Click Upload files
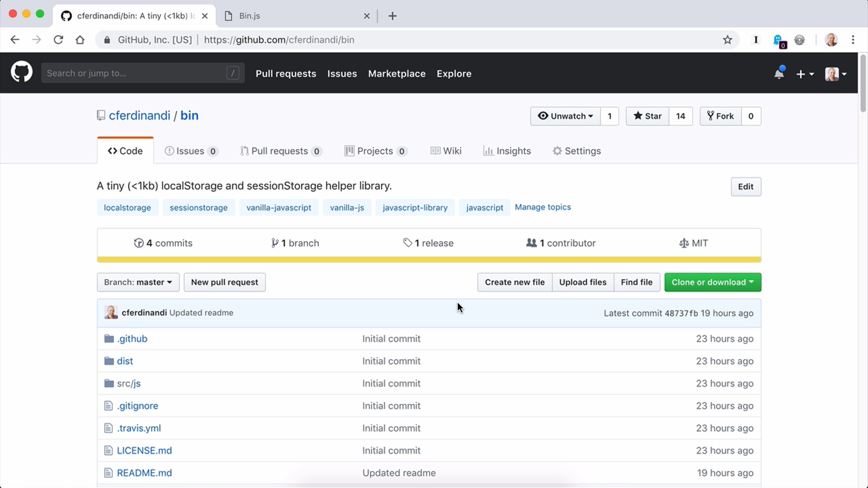Image resolution: width=868 pixels, height=488 pixels. [583, 282]
